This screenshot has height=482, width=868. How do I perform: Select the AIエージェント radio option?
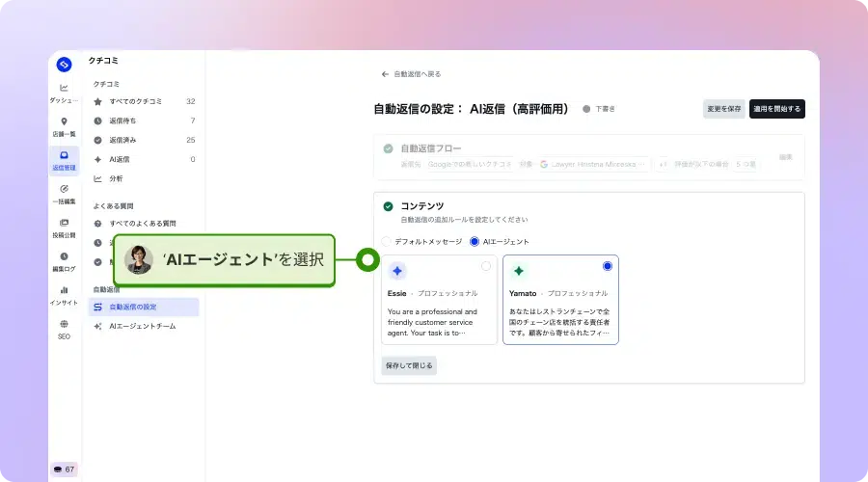(475, 241)
